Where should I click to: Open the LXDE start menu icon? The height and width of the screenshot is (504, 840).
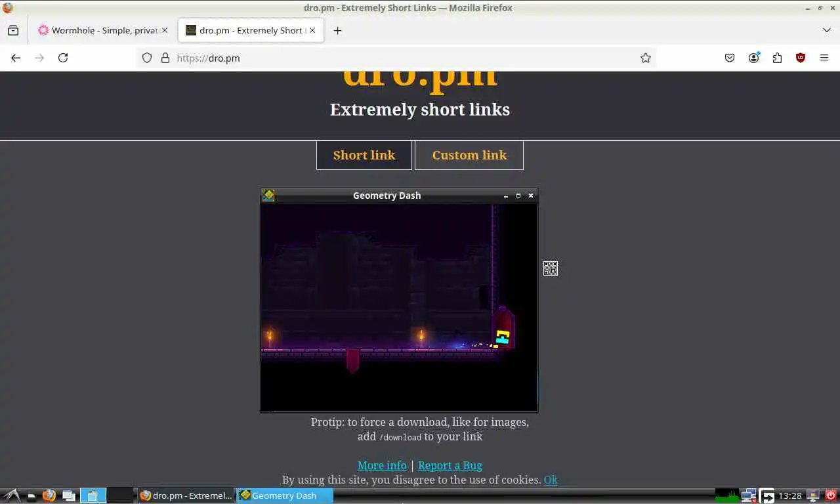click(x=12, y=495)
